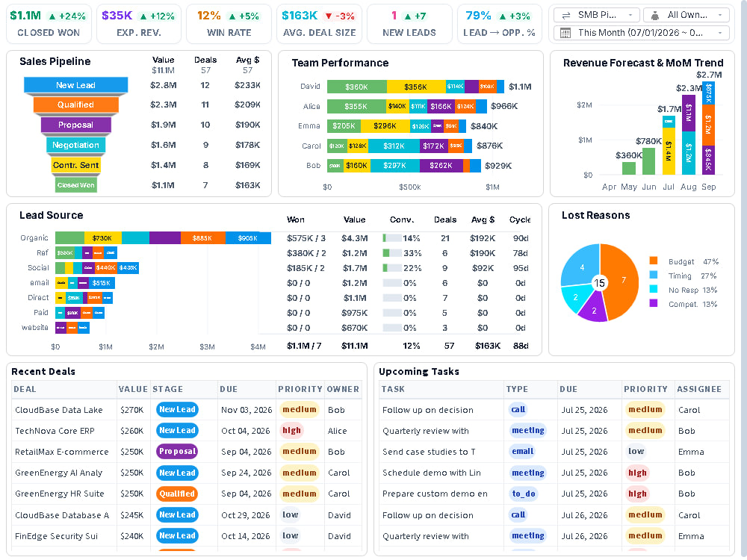Click the Budget legend orange swatch

click(653, 261)
